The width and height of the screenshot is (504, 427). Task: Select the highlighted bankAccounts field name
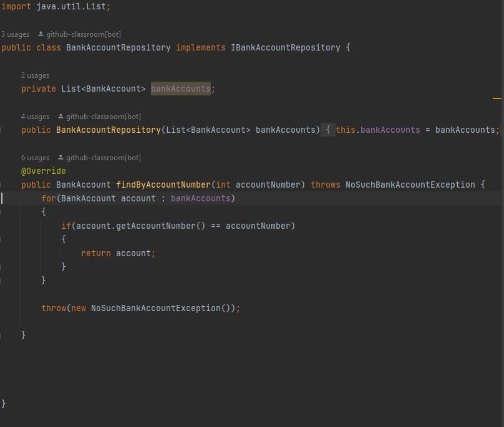click(x=181, y=89)
